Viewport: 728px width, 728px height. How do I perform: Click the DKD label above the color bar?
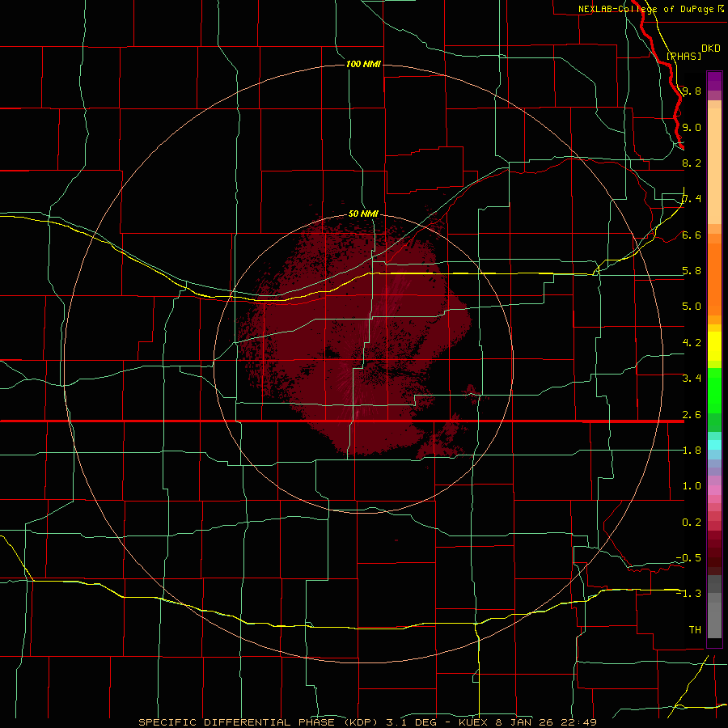pos(711,49)
